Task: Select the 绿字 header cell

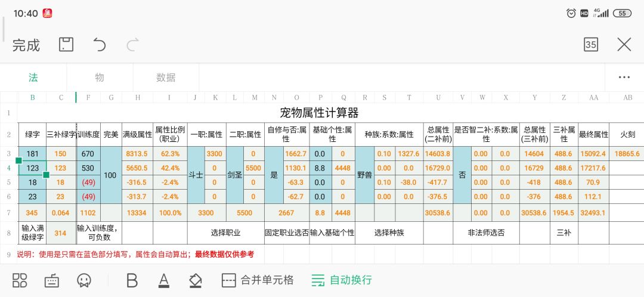Action: point(32,134)
